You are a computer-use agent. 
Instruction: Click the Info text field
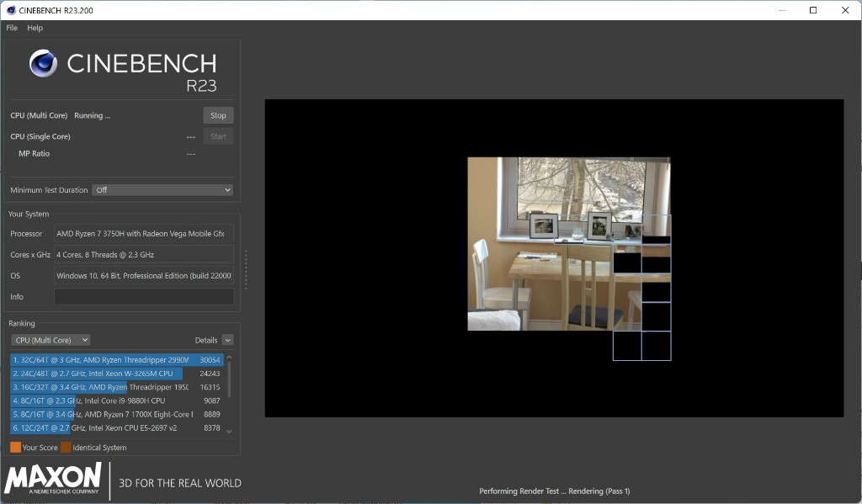click(x=144, y=296)
